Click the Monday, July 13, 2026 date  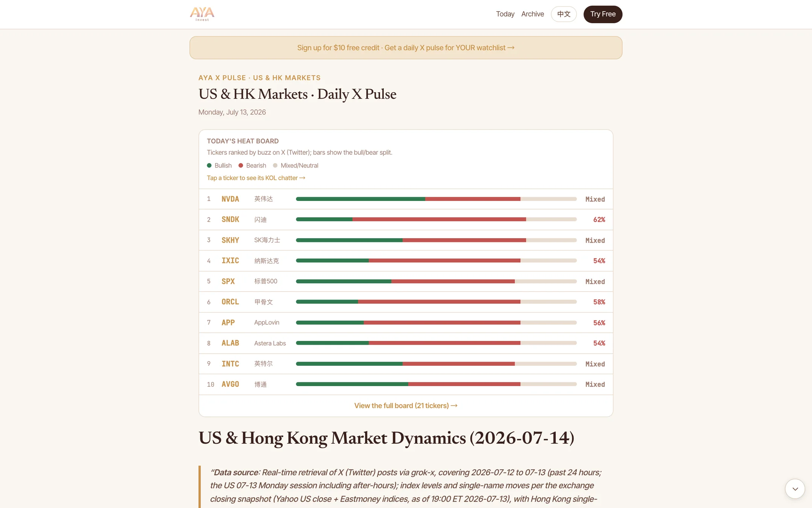[x=232, y=112]
